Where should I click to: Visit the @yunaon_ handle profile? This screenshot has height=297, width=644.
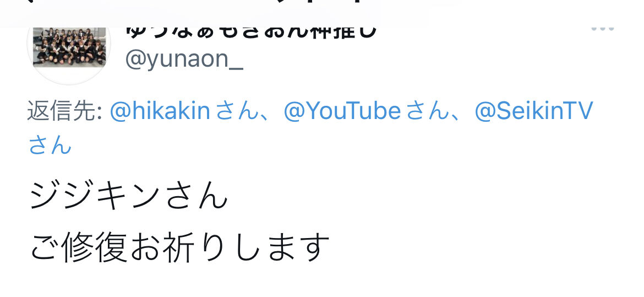pos(184,60)
